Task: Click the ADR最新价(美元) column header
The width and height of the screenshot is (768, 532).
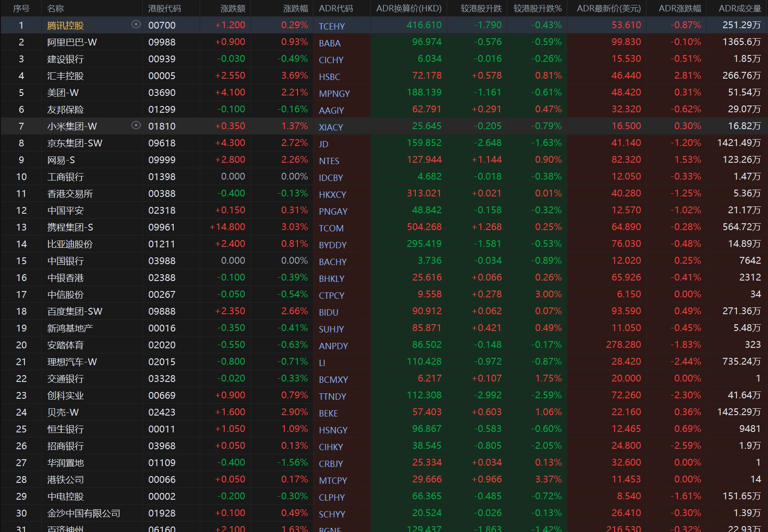Action: (608, 8)
